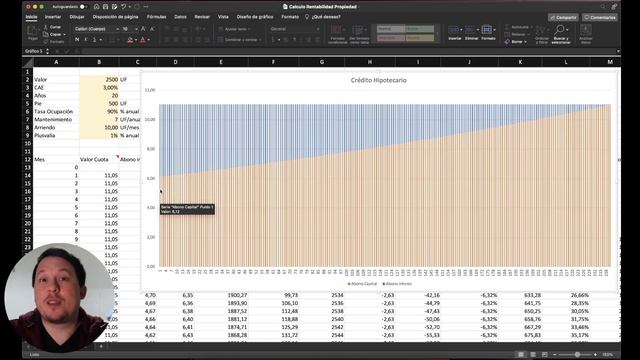The image size is (640, 360).
Task: Open the Disposición de página tab
Action: (116, 17)
